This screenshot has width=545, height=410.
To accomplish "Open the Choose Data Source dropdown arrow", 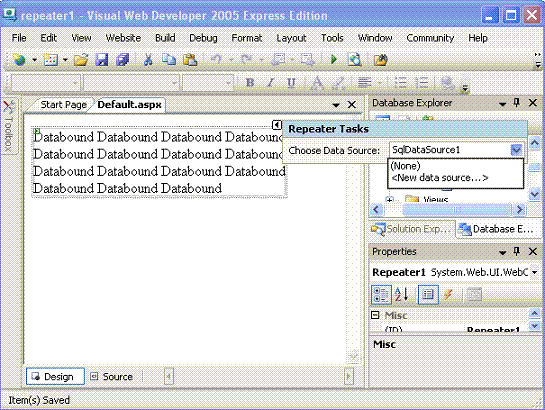I will pos(516,150).
